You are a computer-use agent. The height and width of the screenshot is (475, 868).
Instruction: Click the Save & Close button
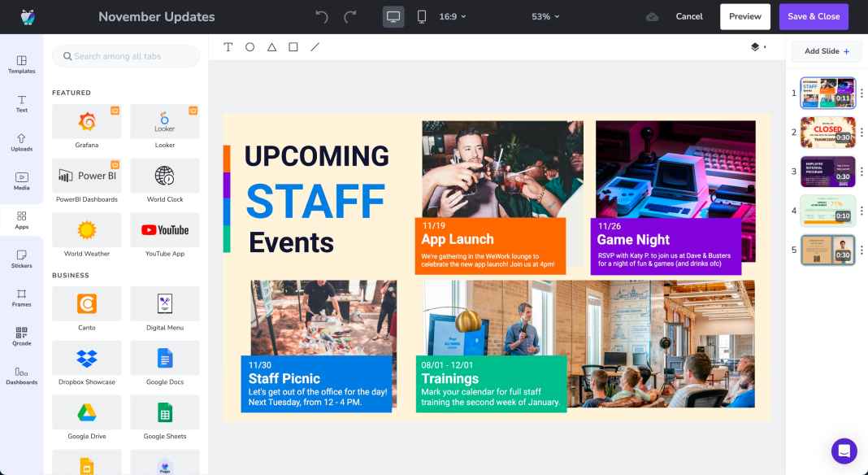coord(814,15)
